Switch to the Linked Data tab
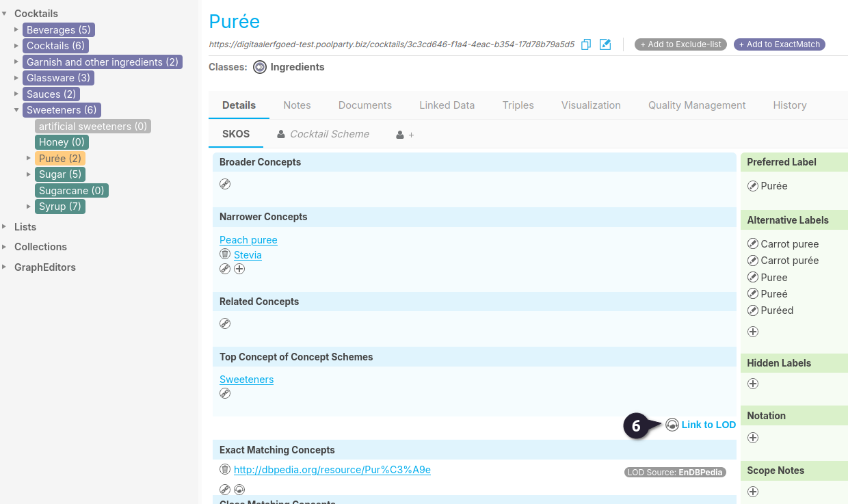Viewport: 848px width, 504px height. [x=447, y=105]
